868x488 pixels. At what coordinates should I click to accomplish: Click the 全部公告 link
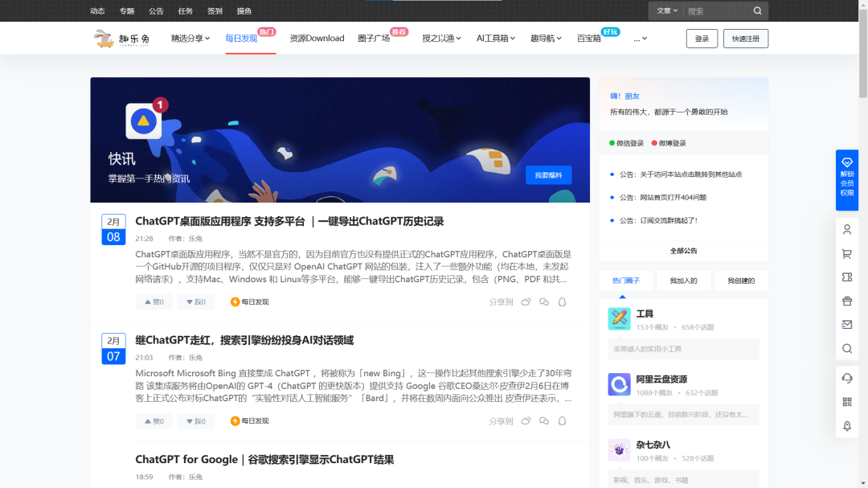point(684,250)
